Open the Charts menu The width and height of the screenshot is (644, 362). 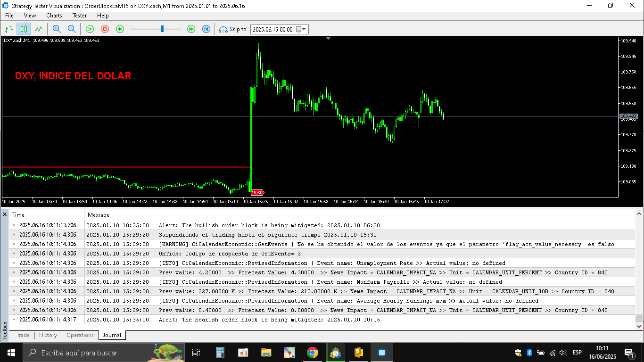[54, 16]
